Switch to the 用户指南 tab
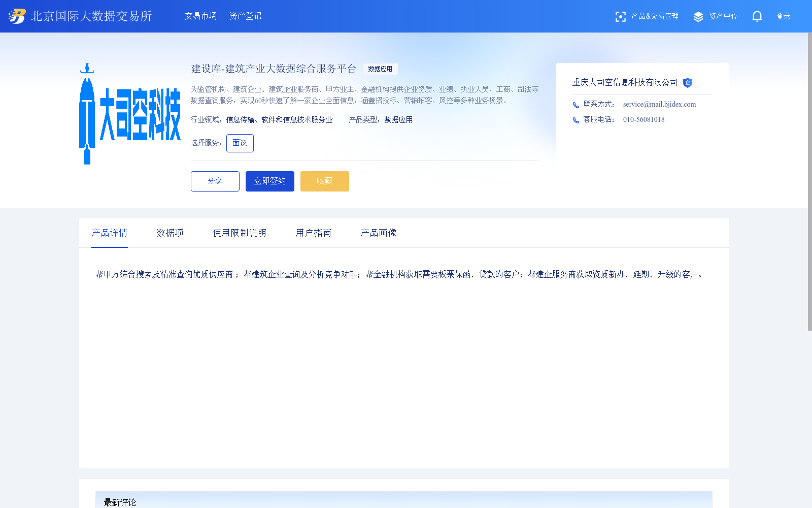This screenshot has width=812, height=508. click(x=314, y=233)
